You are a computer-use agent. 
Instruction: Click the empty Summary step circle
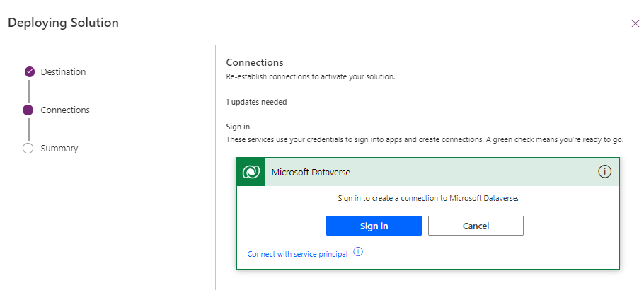point(28,149)
